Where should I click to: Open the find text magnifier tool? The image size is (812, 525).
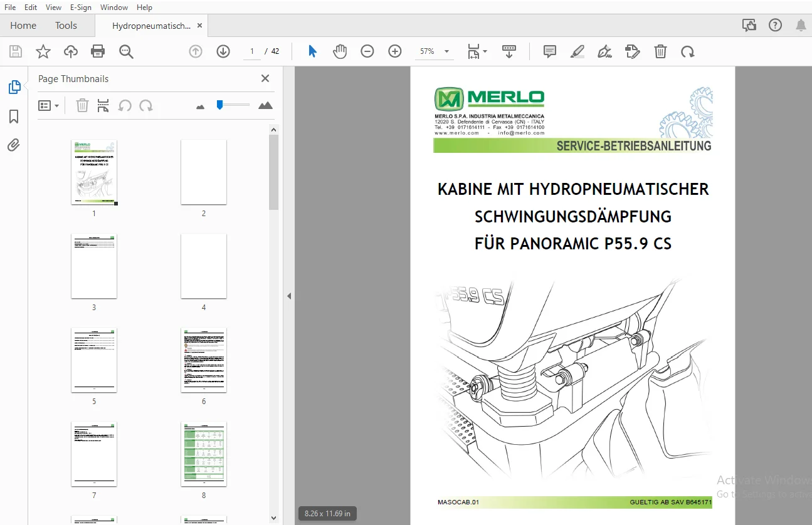tap(126, 51)
